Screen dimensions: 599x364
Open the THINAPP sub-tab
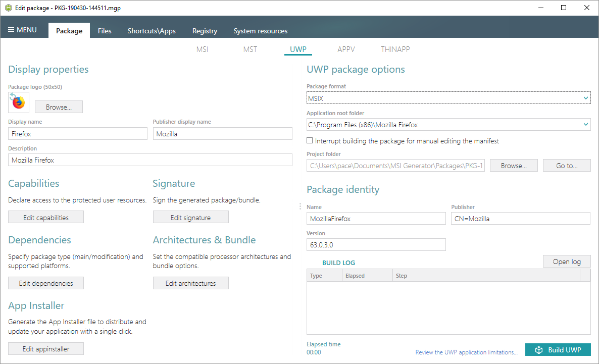coord(395,49)
